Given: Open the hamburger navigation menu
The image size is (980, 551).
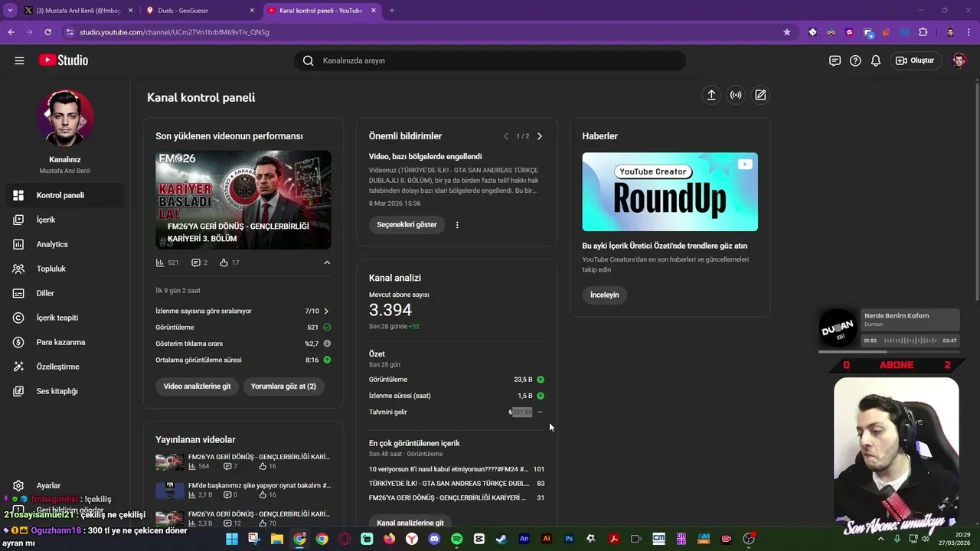Looking at the screenshot, I should [19, 60].
